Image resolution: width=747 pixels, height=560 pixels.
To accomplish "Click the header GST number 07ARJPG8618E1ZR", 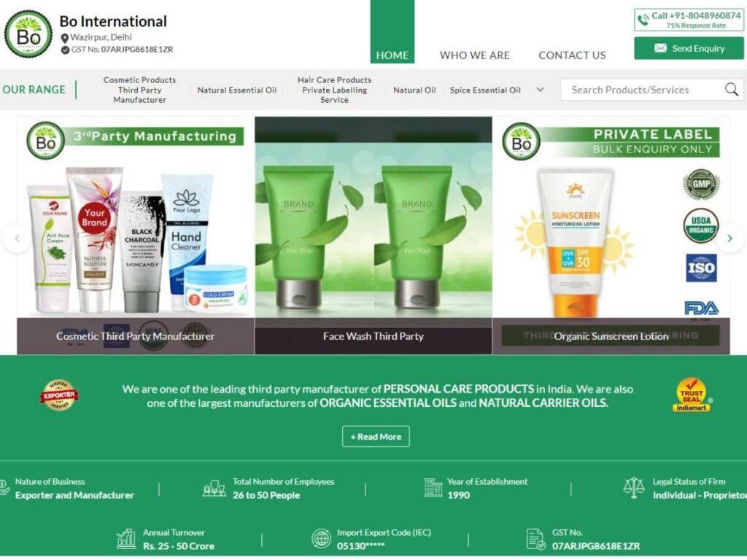I will 137,50.
